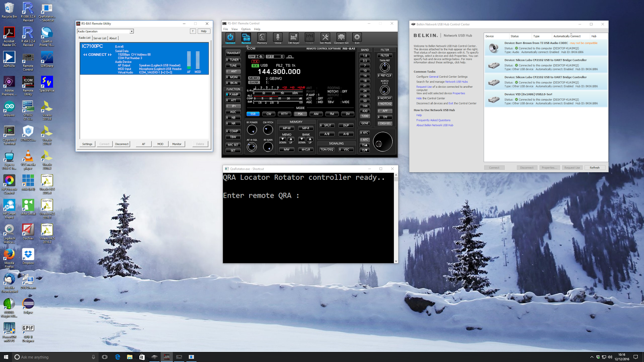Open the Connect Set icon

coord(341,38)
